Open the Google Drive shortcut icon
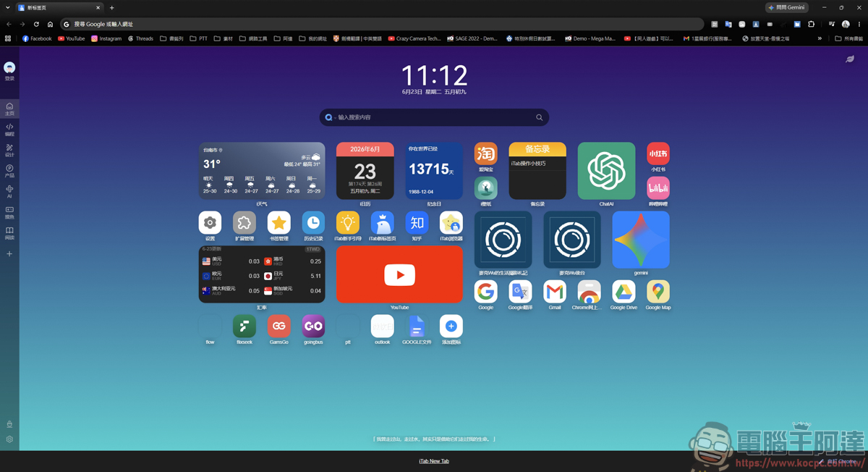The image size is (868, 472). pos(624,292)
